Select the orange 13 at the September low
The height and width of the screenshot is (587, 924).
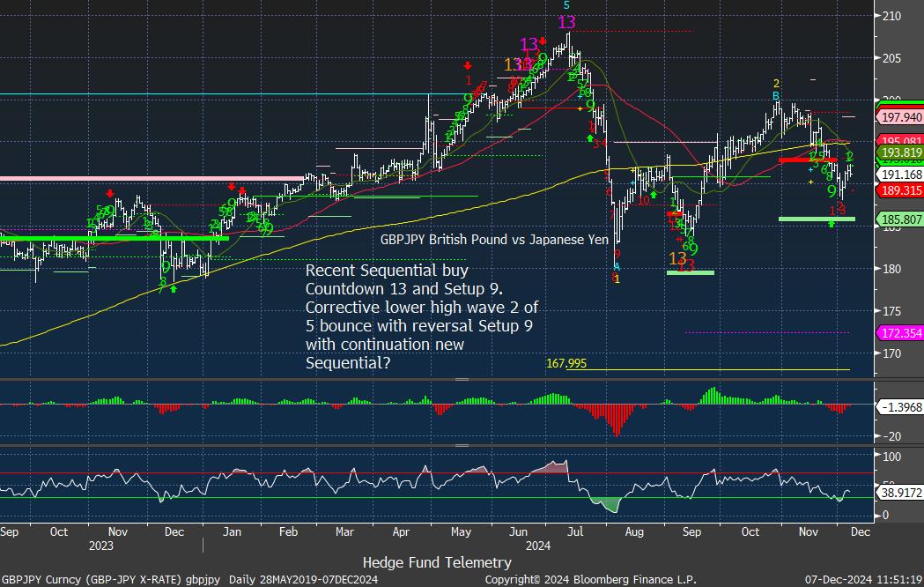[x=678, y=258]
